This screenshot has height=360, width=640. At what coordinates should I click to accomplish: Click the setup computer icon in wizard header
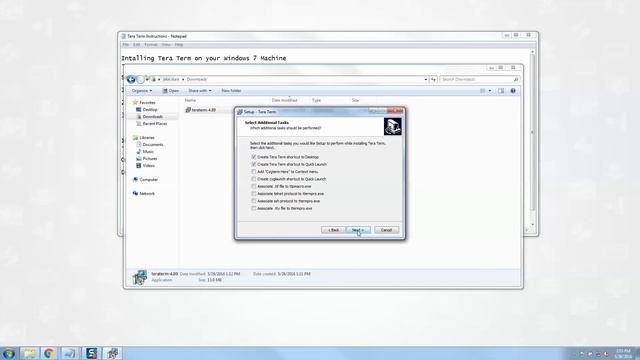393,127
